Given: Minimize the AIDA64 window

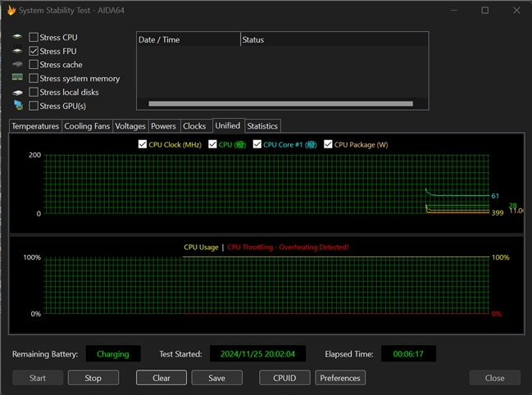Looking at the screenshot, I should [454, 11].
